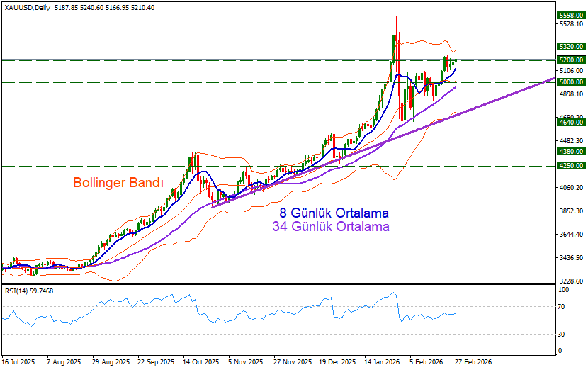Viewport: 588px width, 370px height.
Task: Select the 5200.00 current price label
Action: pos(570,60)
